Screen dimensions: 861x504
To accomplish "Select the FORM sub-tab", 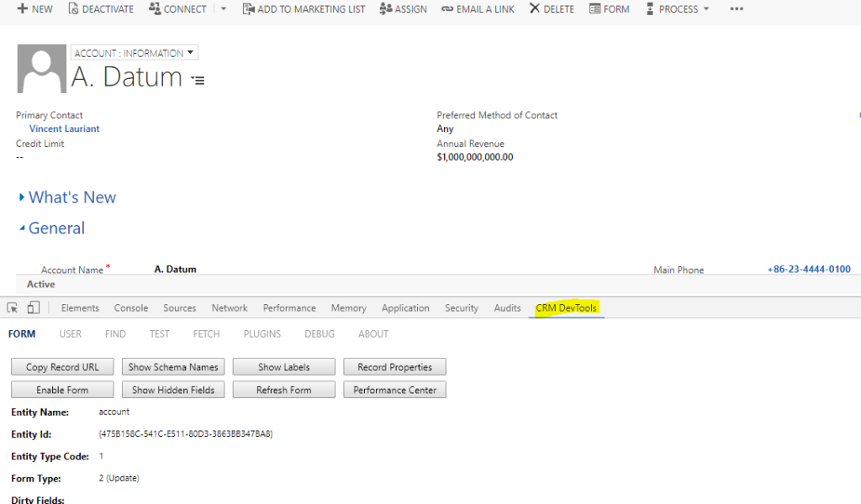I will point(22,334).
